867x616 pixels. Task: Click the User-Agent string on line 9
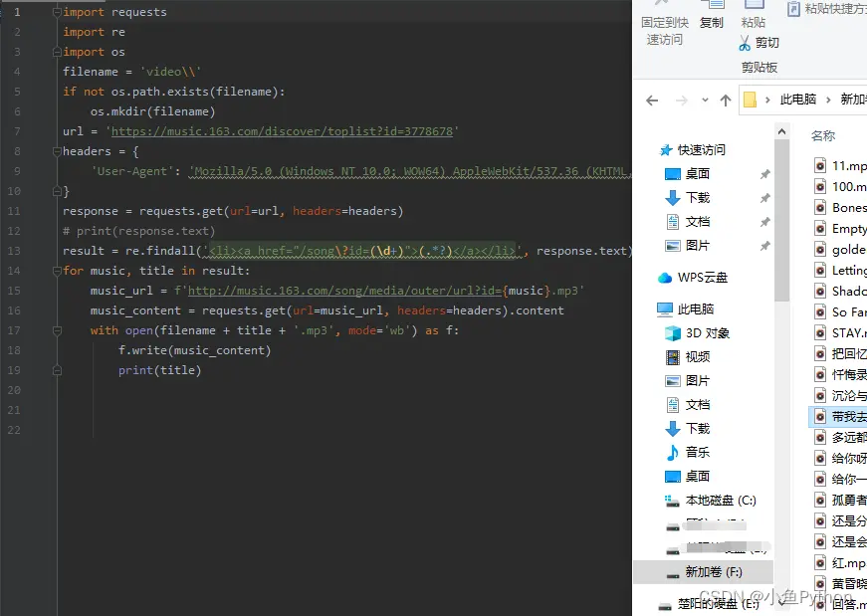(x=410, y=171)
